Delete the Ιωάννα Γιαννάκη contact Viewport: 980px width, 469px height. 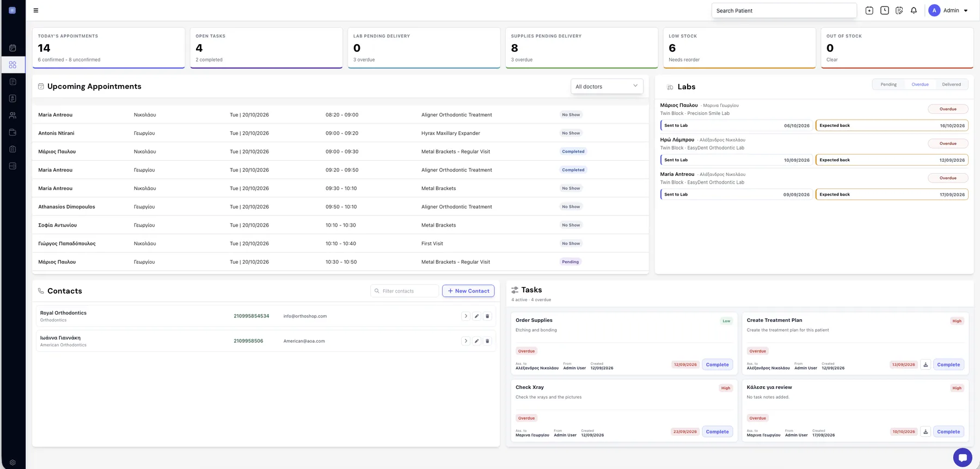point(487,341)
